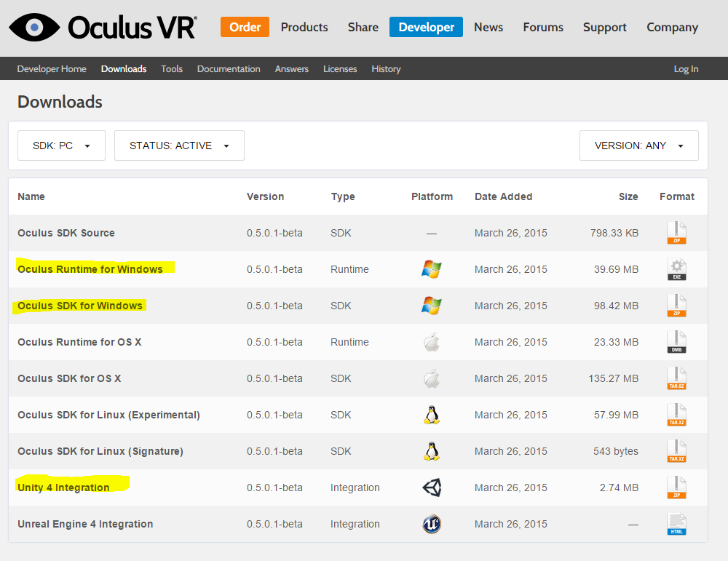Image resolution: width=728 pixels, height=561 pixels.
Task: Open the STATUS: ACTIVE dropdown
Action: pyautogui.click(x=179, y=146)
